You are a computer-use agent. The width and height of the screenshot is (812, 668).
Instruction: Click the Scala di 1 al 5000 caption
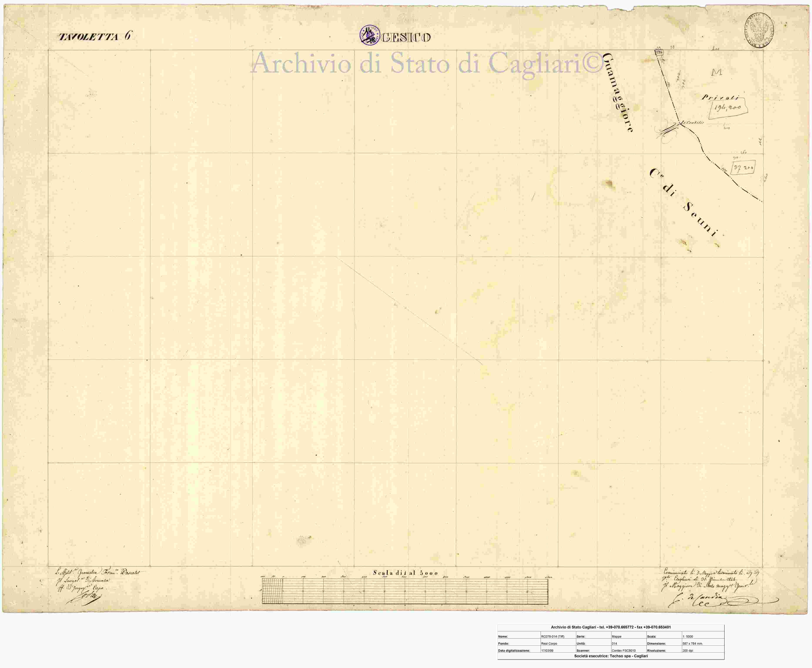pyautogui.click(x=405, y=573)
